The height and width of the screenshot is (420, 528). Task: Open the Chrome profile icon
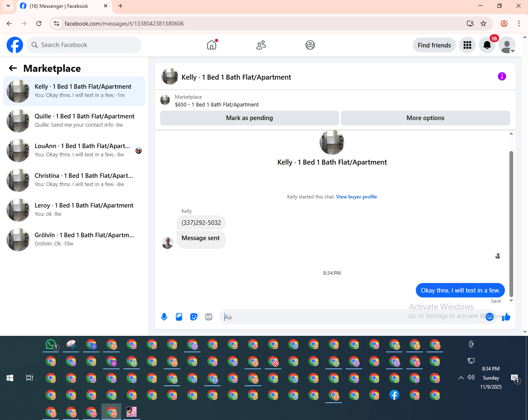pyautogui.click(x=504, y=24)
